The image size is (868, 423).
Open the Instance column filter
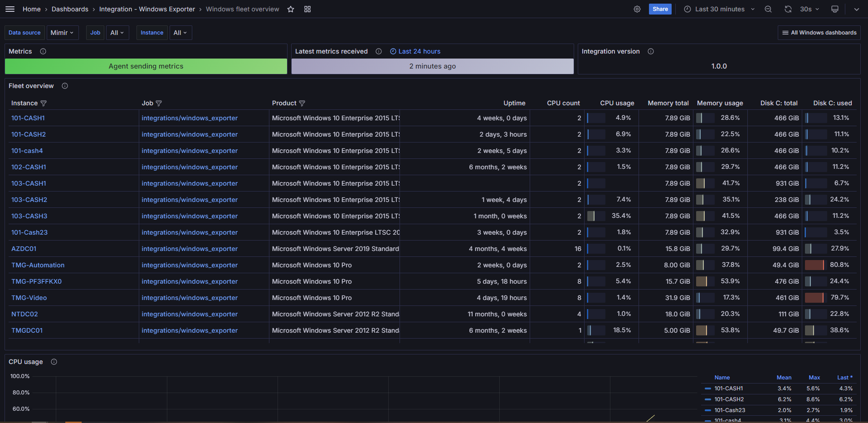point(44,103)
